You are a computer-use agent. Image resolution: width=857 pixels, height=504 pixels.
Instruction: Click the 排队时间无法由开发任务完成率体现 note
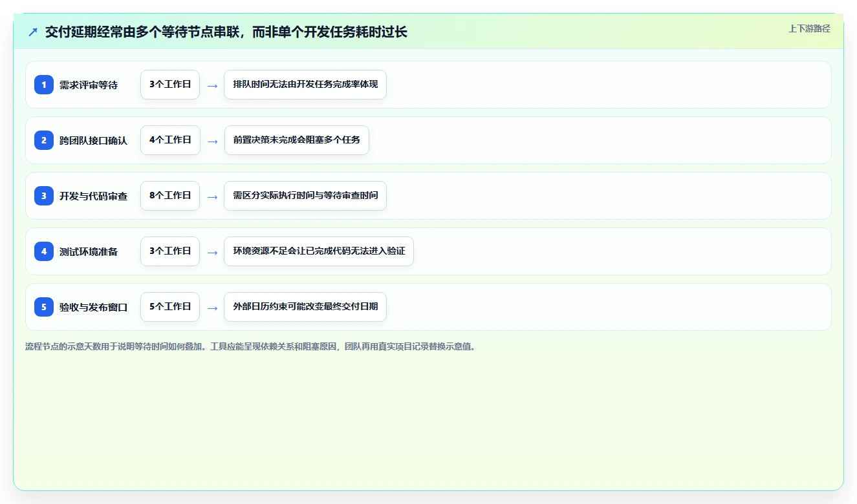[x=305, y=85]
